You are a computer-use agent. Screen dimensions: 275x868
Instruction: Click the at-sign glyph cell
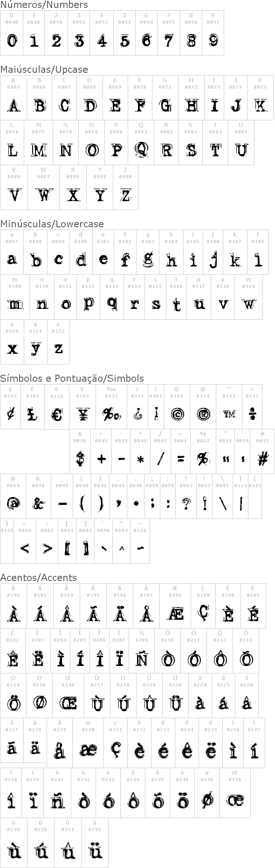point(13,496)
